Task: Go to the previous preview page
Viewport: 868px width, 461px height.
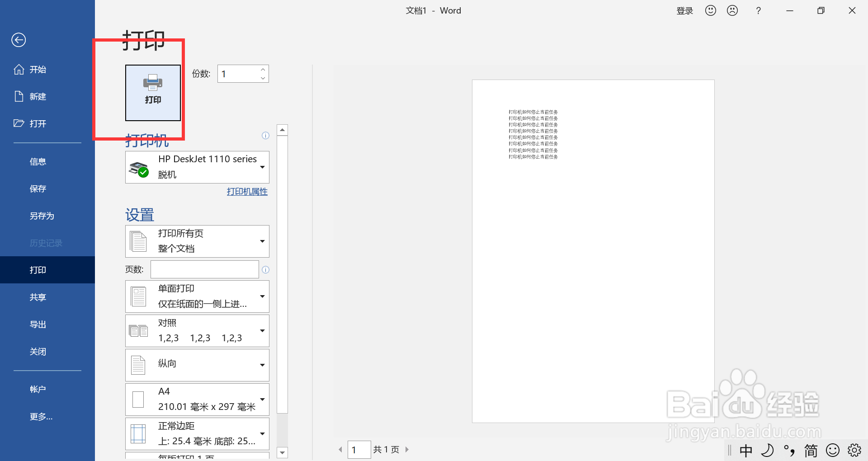Action: point(340,450)
